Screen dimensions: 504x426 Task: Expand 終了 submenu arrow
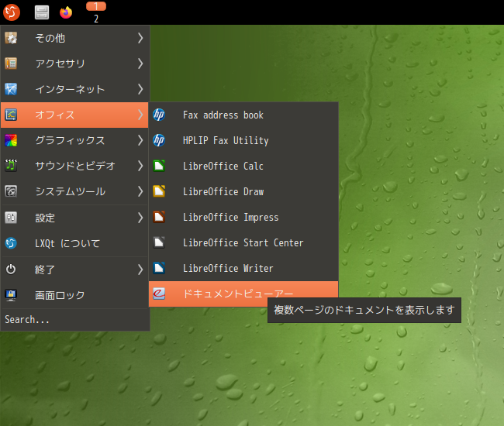point(140,270)
